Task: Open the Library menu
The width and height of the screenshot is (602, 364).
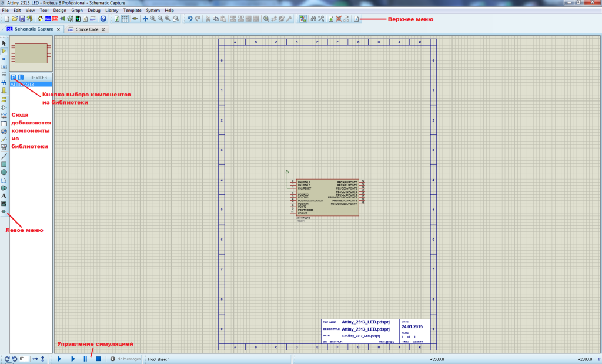Action: 112,11
